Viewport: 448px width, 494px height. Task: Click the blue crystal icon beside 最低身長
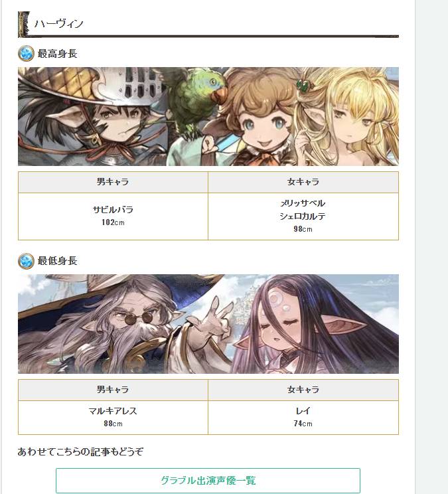click(x=26, y=261)
